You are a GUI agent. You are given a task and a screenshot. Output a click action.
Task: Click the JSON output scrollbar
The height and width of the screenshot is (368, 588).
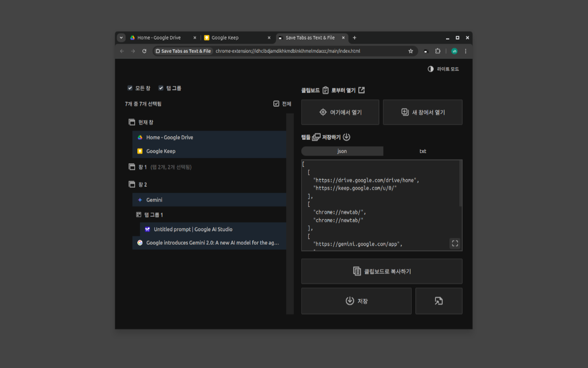tap(461, 184)
